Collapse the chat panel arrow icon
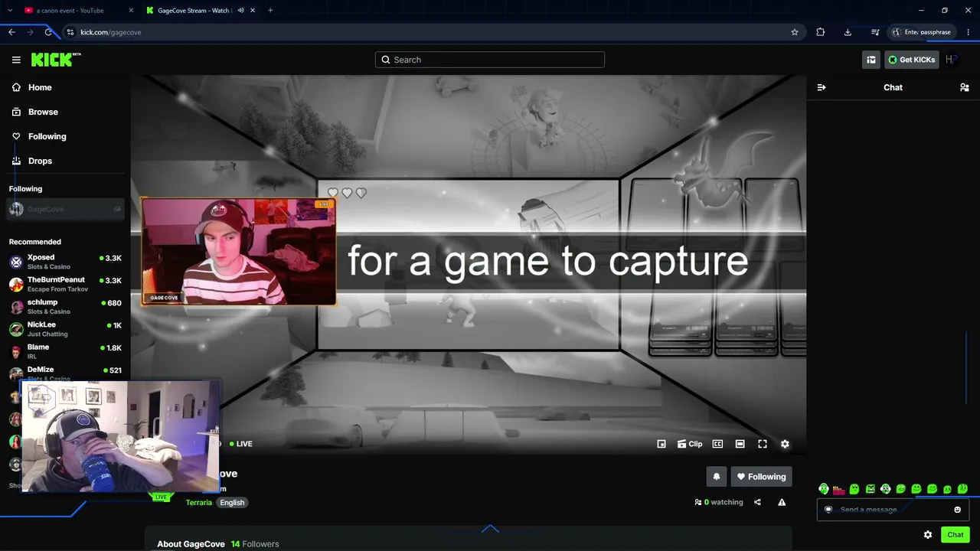This screenshot has width=980, height=551. pyautogui.click(x=822, y=87)
